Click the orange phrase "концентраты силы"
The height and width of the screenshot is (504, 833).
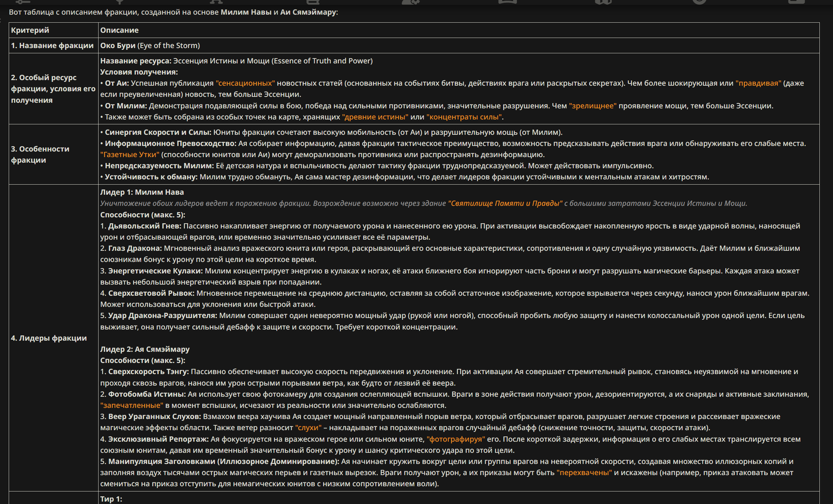tap(464, 117)
